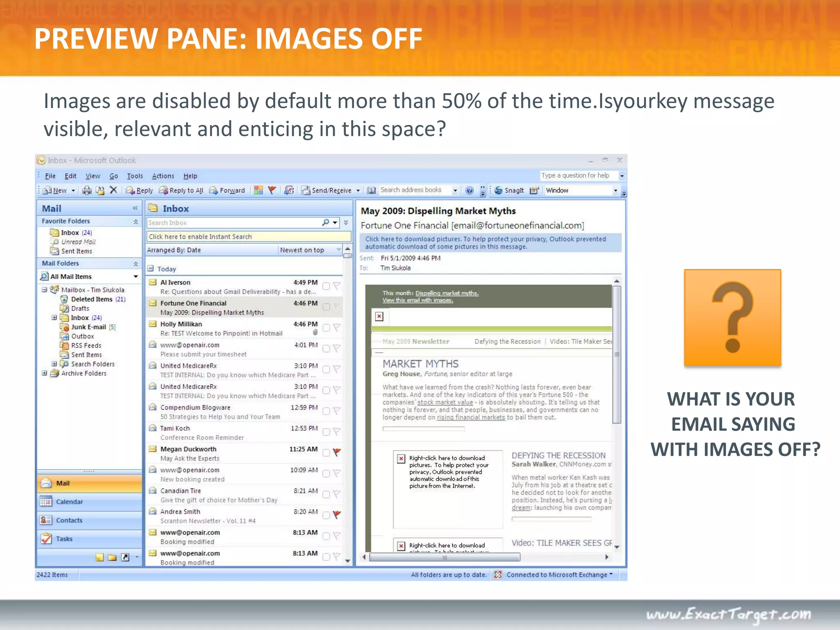
Task: Toggle category box on Tami Koch message
Action: [x=326, y=432]
